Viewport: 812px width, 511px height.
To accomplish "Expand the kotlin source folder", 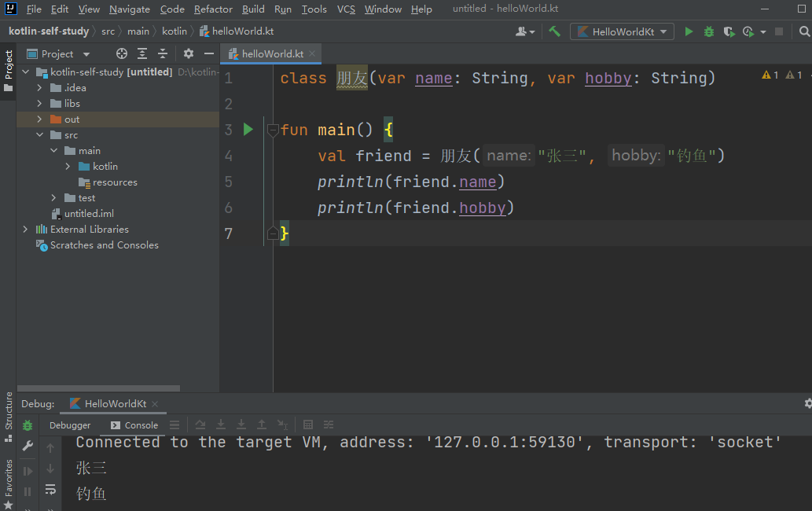I will coord(68,166).
